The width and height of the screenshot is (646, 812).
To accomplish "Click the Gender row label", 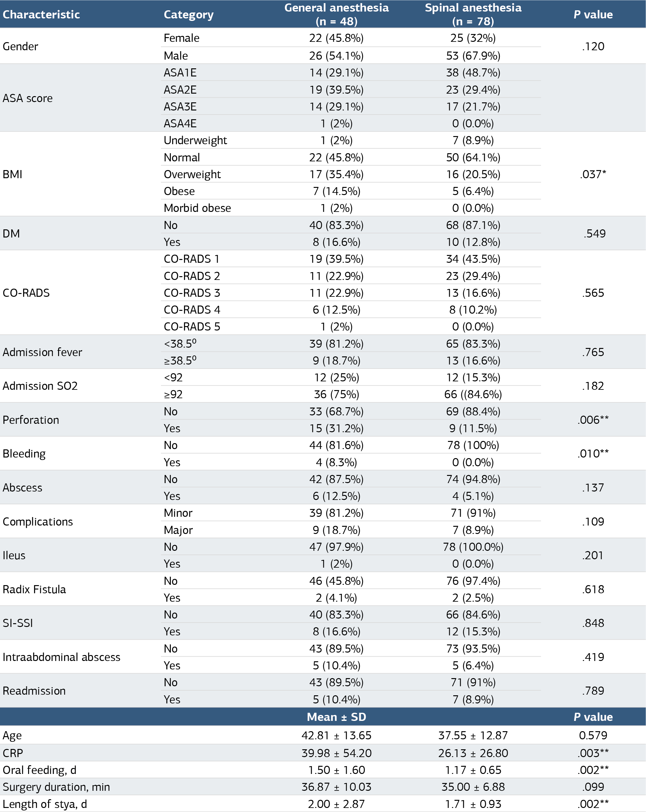I will coord(20,46).
